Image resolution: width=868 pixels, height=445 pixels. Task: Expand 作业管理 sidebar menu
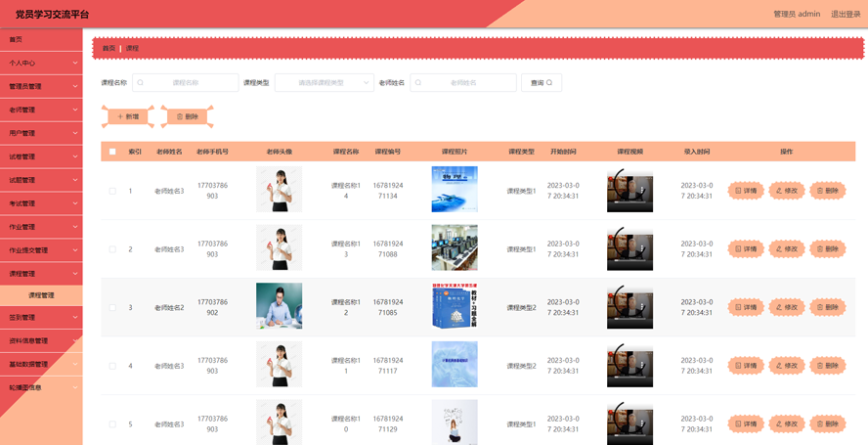point(41,227)
